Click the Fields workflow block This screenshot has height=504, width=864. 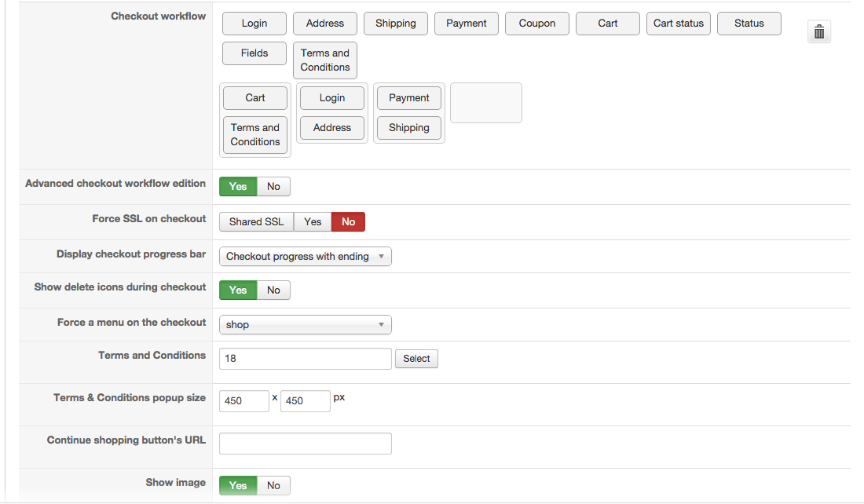pos(254,53)
